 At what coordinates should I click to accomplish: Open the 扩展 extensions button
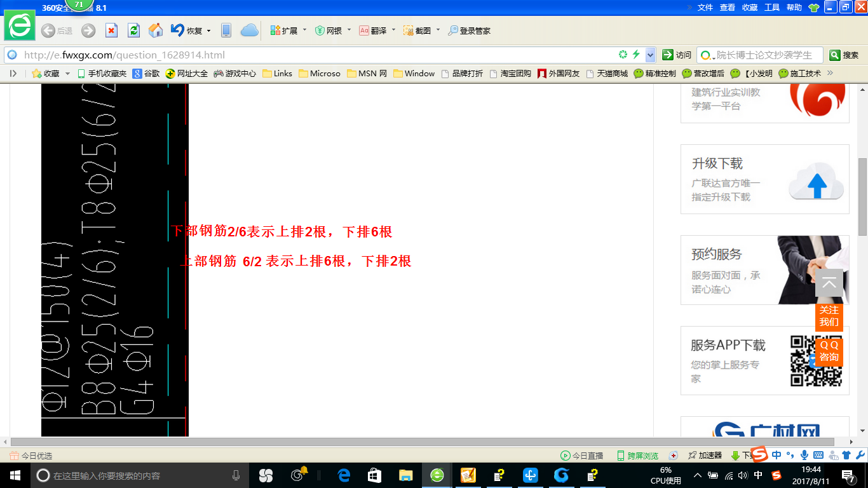click(x=283, y=30)
